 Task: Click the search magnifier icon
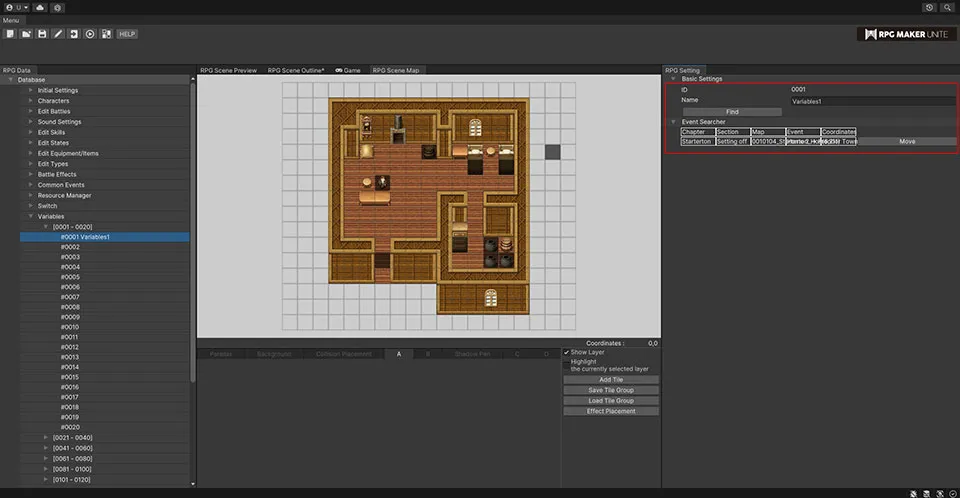point(947,7)
